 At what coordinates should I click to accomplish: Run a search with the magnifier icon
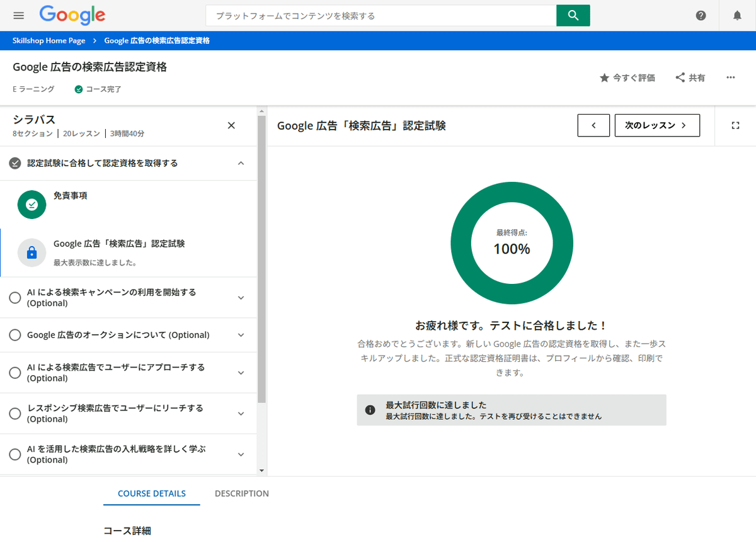pyautogui.click(x=572, y=15)
